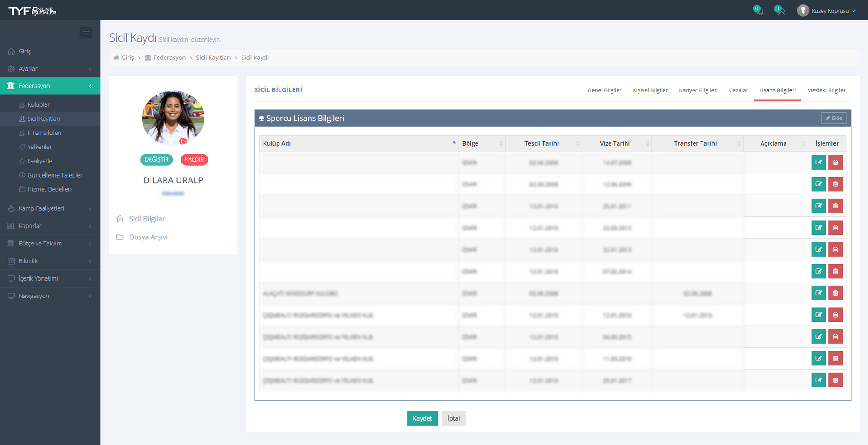Image resolution: width=868 pixels, height=445 pixels.
Task: Delete the last license row entry
Action: point(835,380)
